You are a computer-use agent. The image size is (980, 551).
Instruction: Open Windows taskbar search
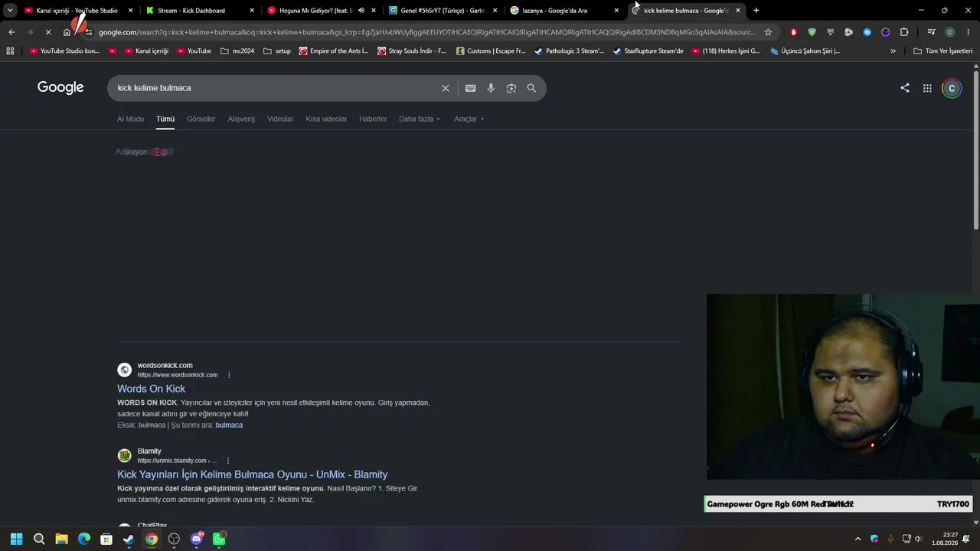[x=39, y=539]
